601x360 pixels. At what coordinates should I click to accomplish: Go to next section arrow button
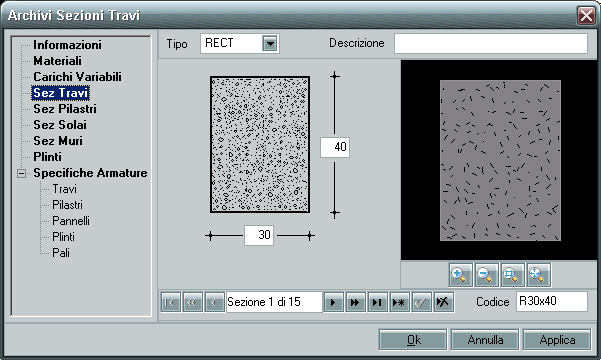tap(333, 302)
